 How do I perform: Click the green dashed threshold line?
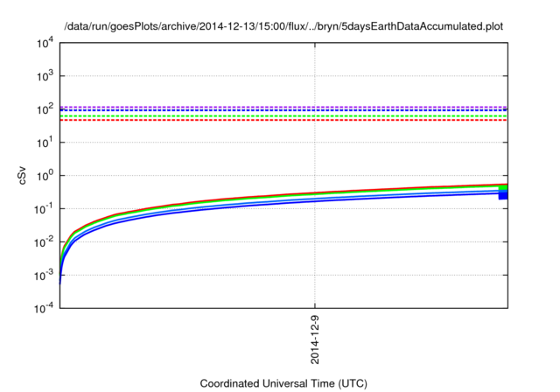pyautogui.click(x=283, y=116)
